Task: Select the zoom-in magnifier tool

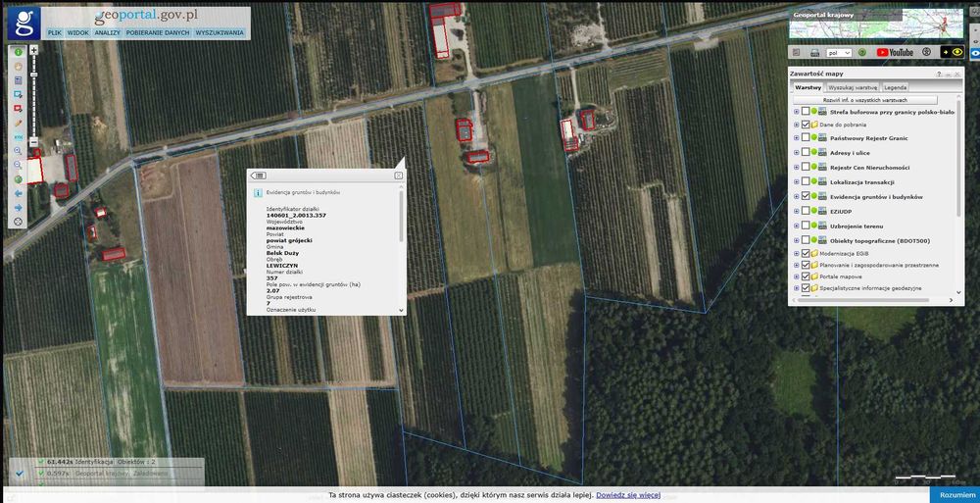Action: coord(18,151)
